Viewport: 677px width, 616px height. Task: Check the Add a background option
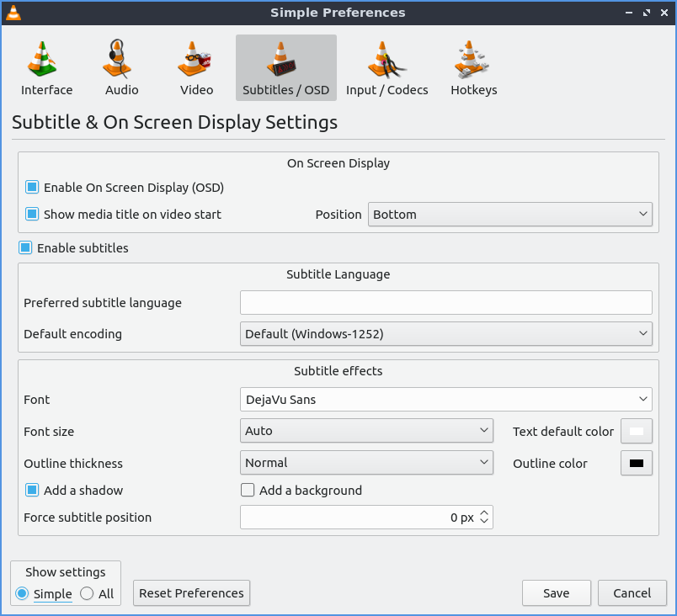click(x=248, y=491)
